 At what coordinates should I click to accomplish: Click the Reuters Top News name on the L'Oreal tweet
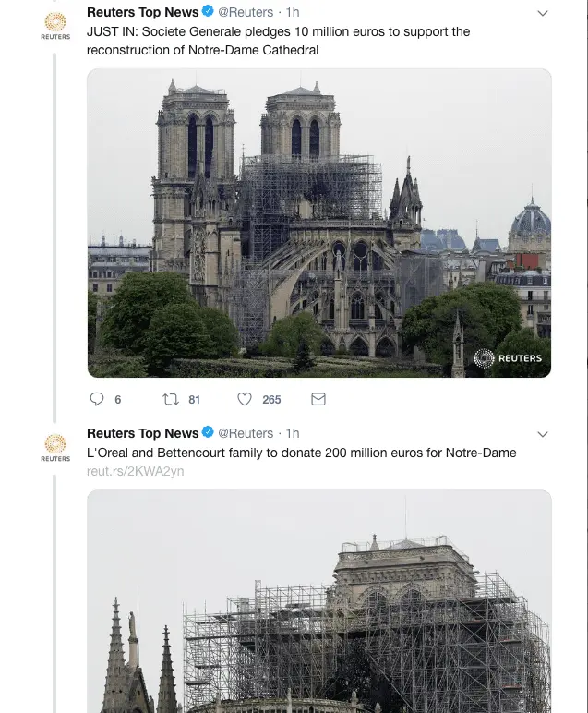142,433
